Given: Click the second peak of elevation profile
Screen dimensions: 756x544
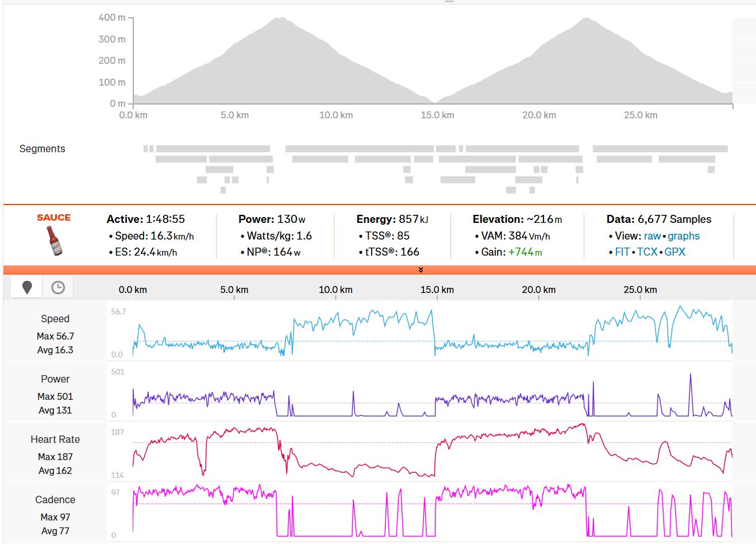Looking at the screenshot, I should pyautogui.click(x=586, y=20).
